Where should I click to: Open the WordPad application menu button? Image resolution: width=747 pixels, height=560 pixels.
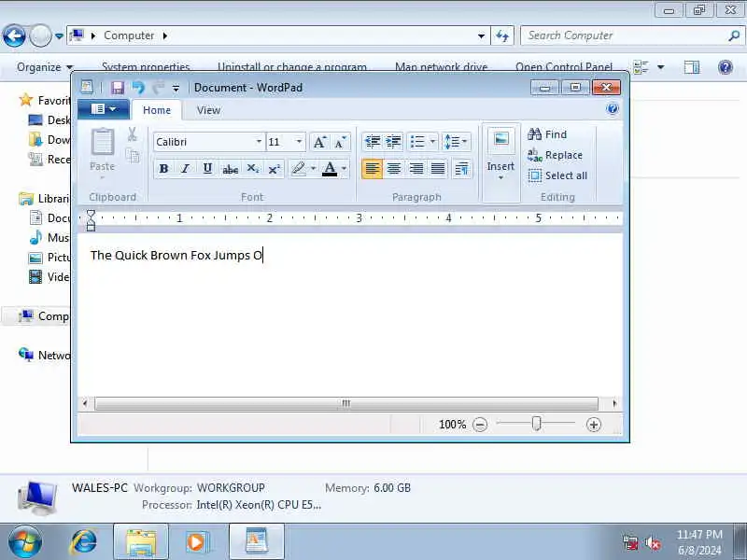pyautogui.click(x=104, y=109)
